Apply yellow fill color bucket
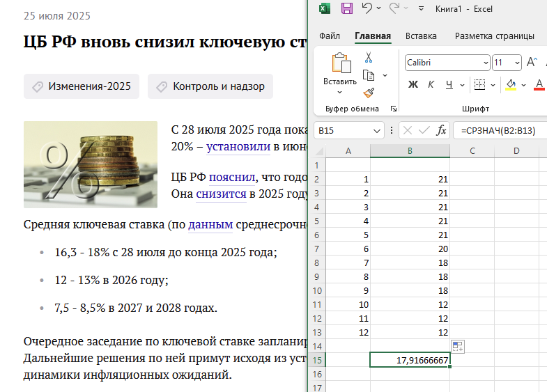547x392 pixels. pos(511,85)
